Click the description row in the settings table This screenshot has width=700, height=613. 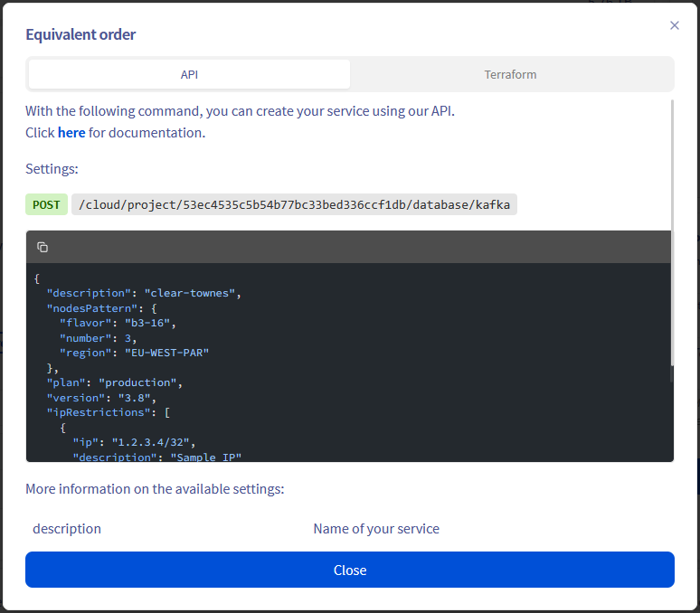click(x=67, y=528)
